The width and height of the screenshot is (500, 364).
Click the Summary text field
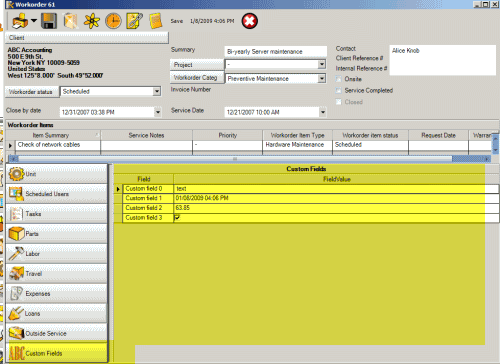click(x=275, y=52)
